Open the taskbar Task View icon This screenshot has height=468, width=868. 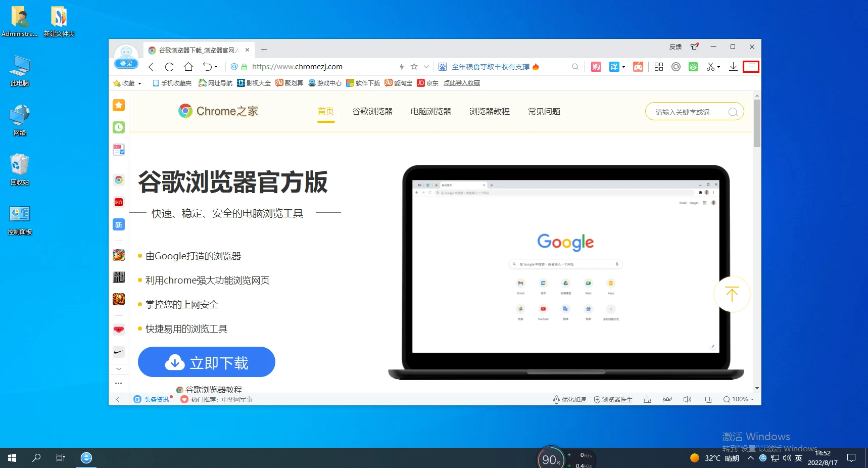(x=61, y=458)
